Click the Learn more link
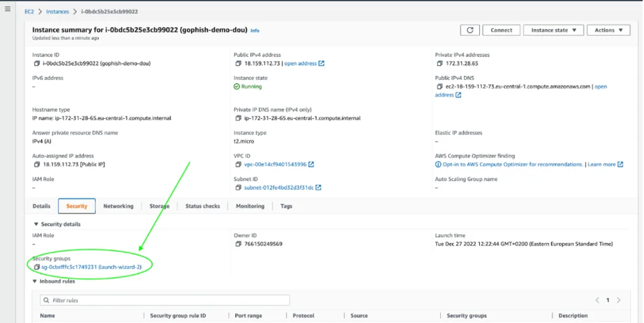 601,164
